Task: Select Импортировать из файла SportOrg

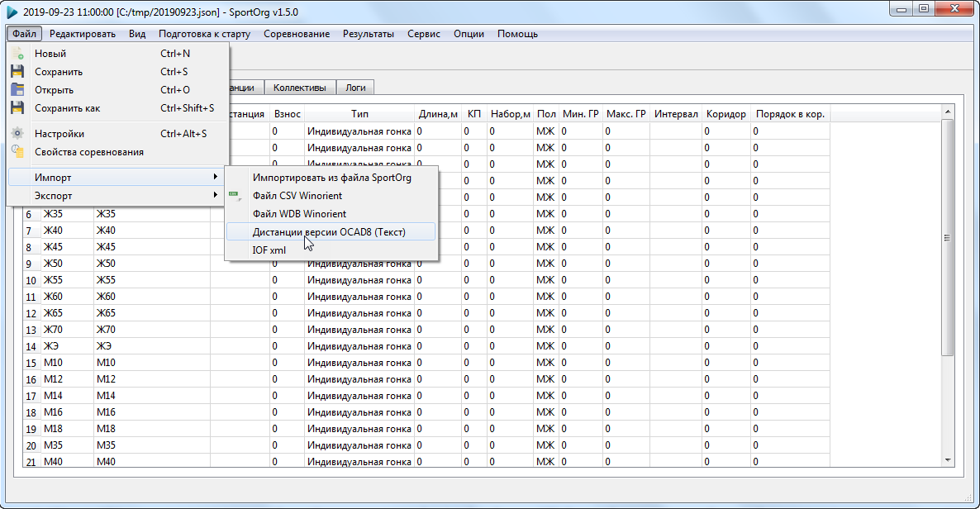Action: [331, 178]
